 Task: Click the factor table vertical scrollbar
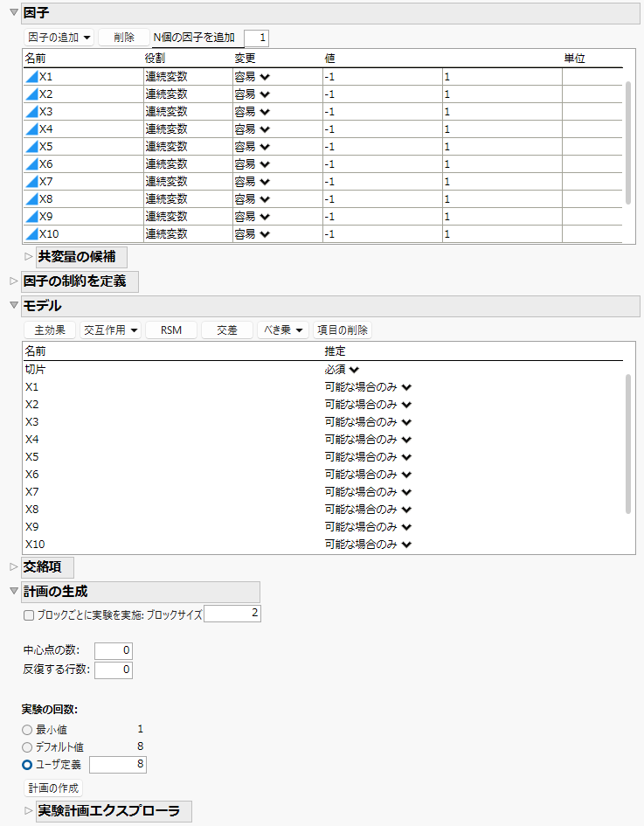coord(627,142)
